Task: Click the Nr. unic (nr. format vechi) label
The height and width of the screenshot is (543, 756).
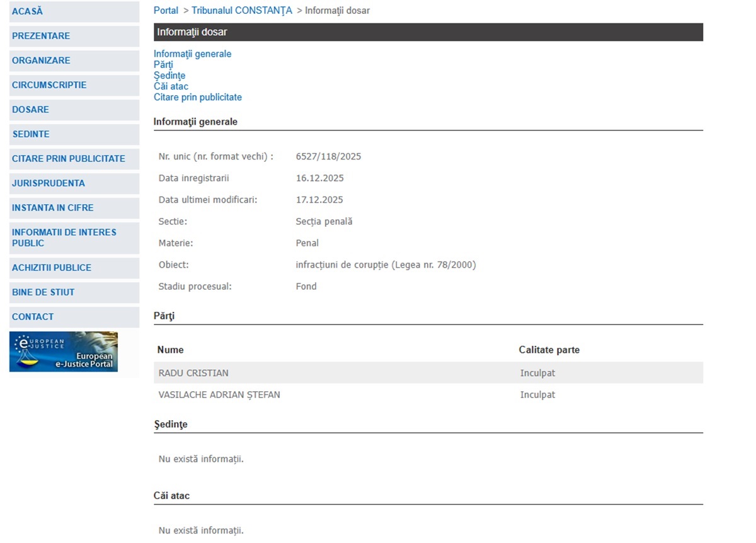Action: tap(216, 156)
